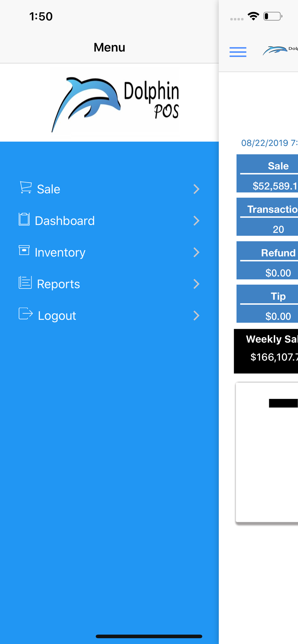
Task: Open the Sale menu item
Action: [x=109, y=189]
